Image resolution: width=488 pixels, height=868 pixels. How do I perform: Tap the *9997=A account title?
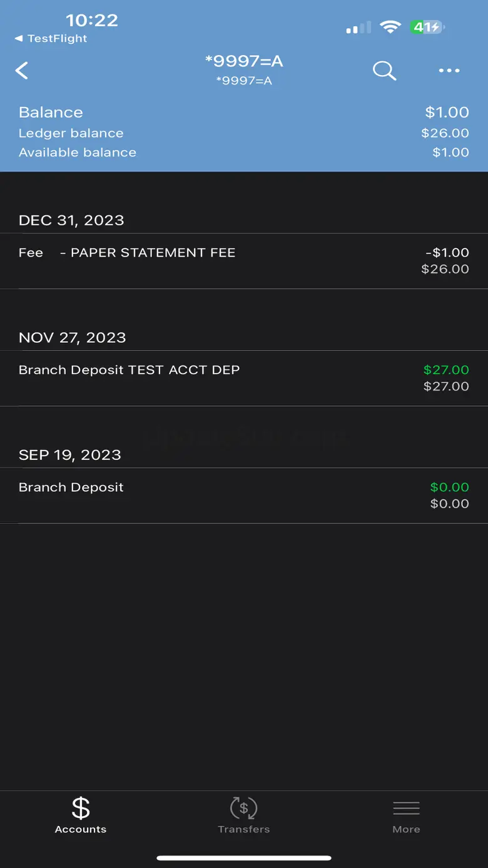(244, 61)
